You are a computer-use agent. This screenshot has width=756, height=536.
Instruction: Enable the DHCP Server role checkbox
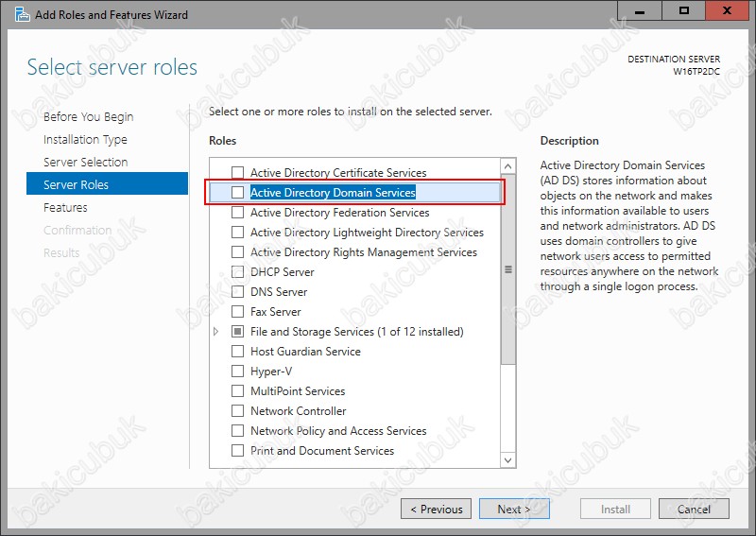(x=238, y=271)
